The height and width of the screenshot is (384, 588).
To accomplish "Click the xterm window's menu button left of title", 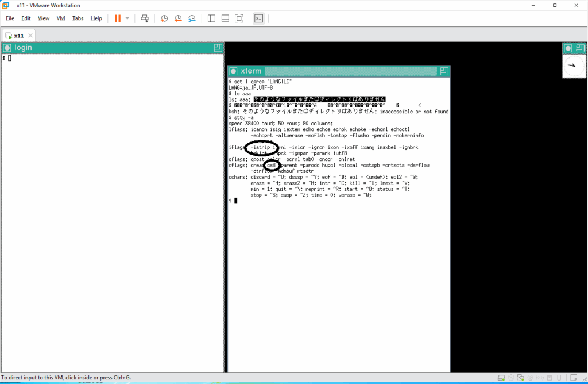I will click(233, 71).
